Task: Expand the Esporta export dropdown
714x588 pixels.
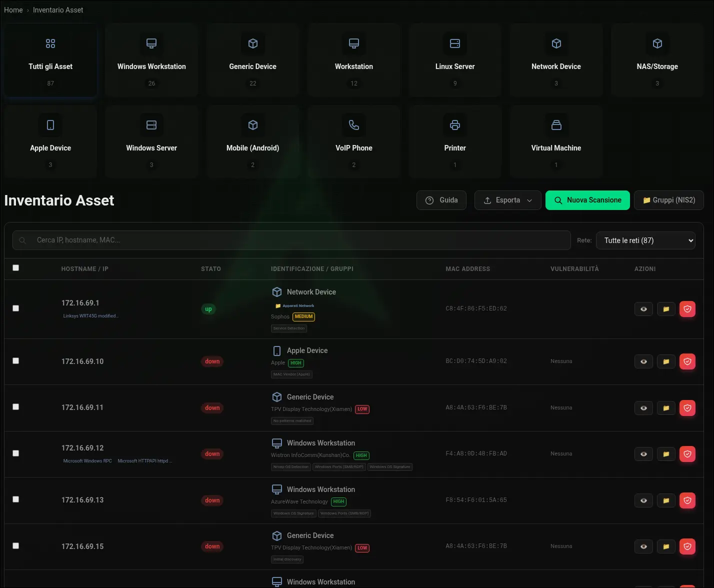Action: tap(507, 200)
